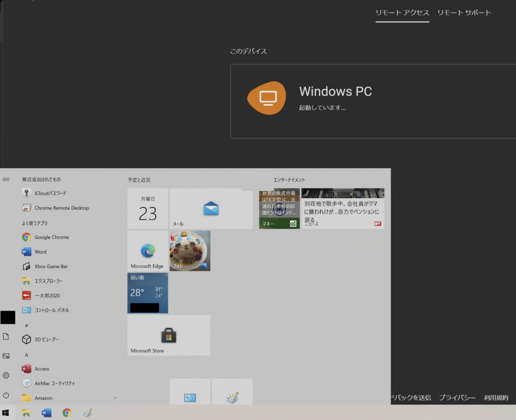The image size is (516, 420).
Task: Open コントロール パネル from the app list
Action: pos(69,310)
